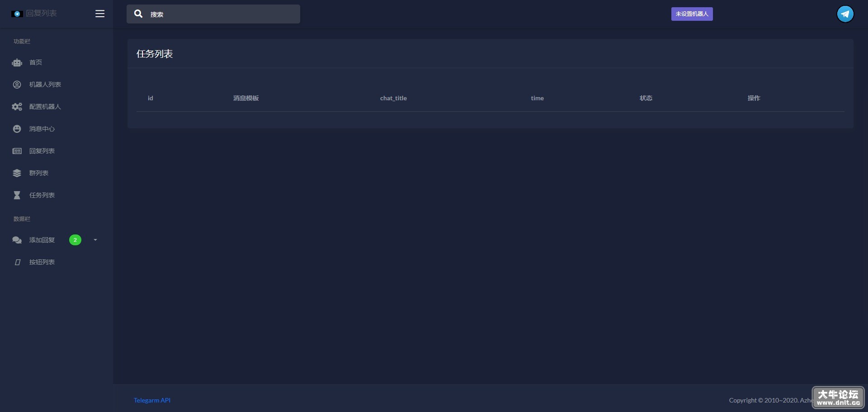868x412 pixels.
Task: Click the 任务列表 page heading
Action: 155,54
